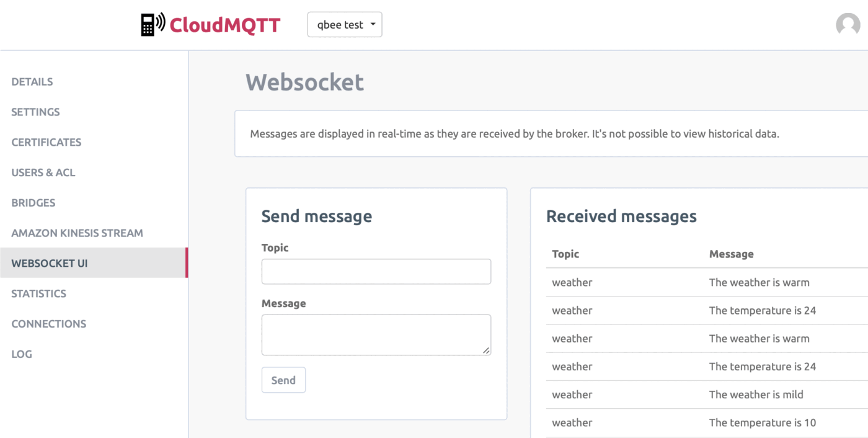Click into the Message text area
The image size is (868, 438).
point(376,334)
